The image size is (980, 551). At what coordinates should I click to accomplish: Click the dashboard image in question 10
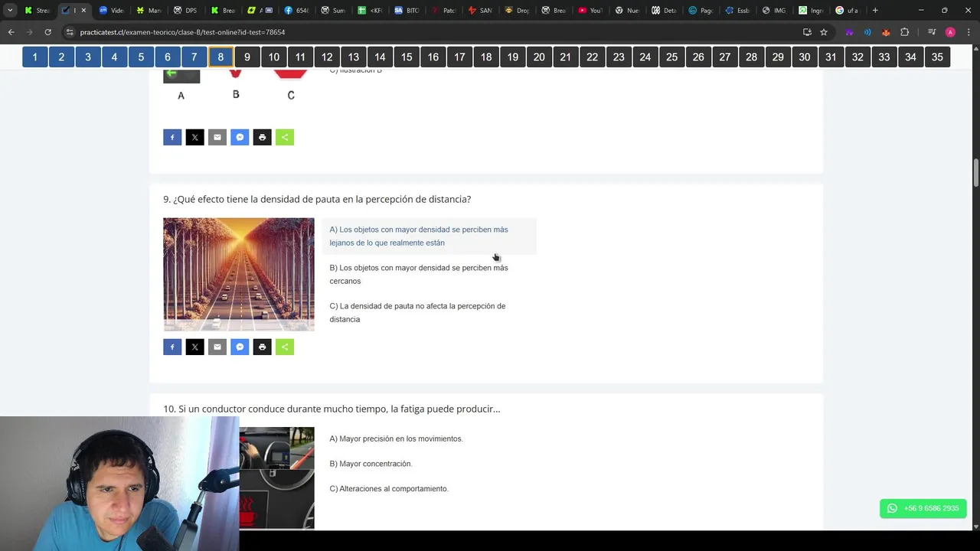click(x=277, y=478)
